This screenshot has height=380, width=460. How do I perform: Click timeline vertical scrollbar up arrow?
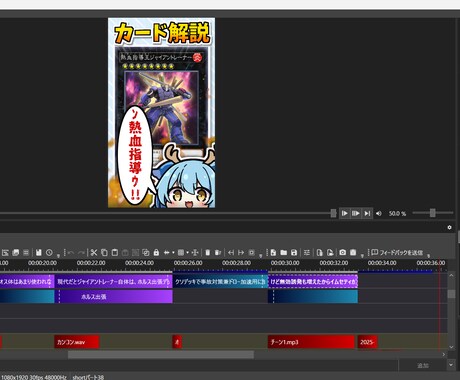451,275
